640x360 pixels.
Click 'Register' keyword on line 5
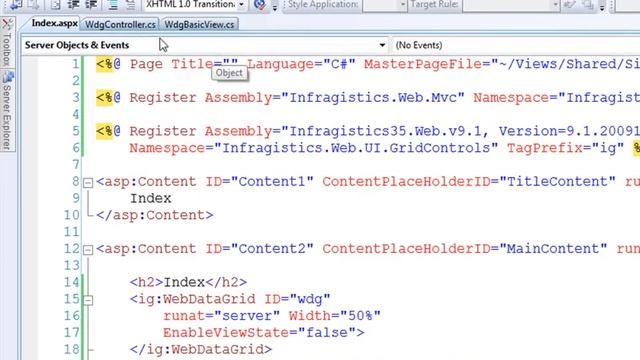(163, 131)
